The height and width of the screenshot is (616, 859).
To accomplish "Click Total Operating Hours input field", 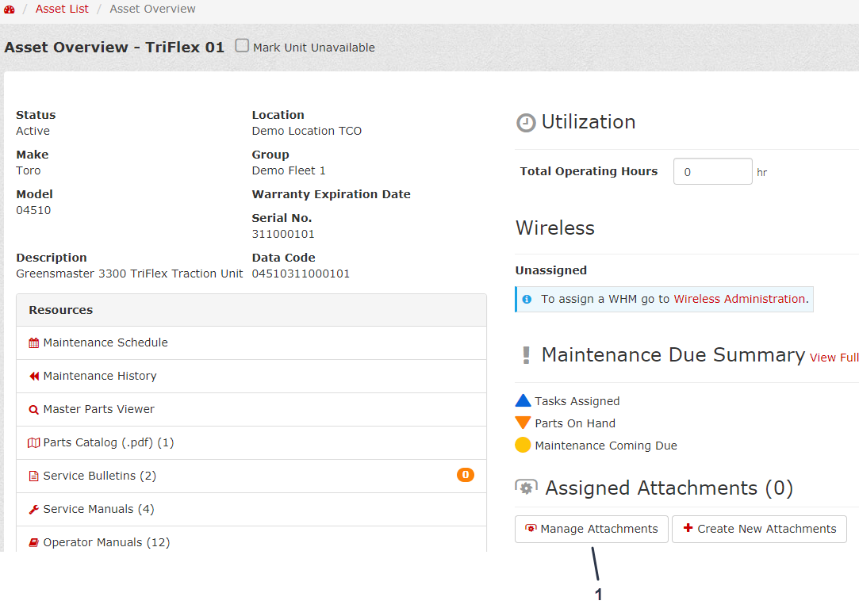I will 712,172.
